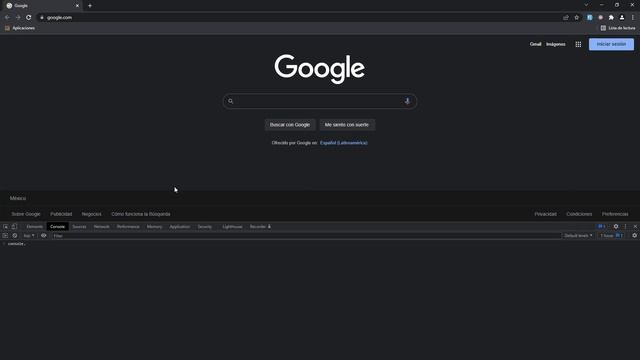Open DevTools three-dot customize menu
Screen dimensions: 640x360
point(625,227)
